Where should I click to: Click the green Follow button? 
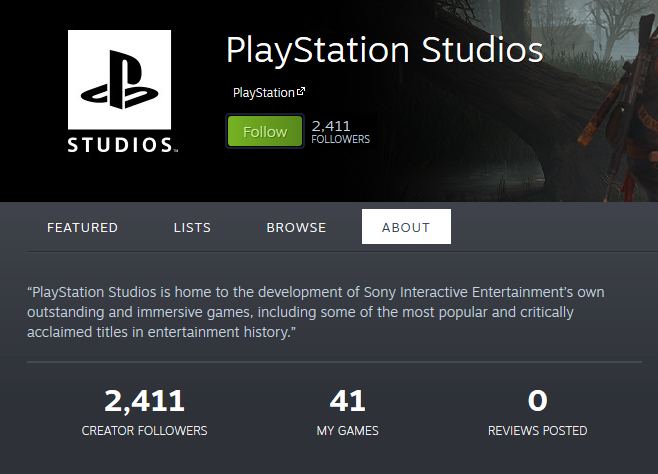coord(265,131)
